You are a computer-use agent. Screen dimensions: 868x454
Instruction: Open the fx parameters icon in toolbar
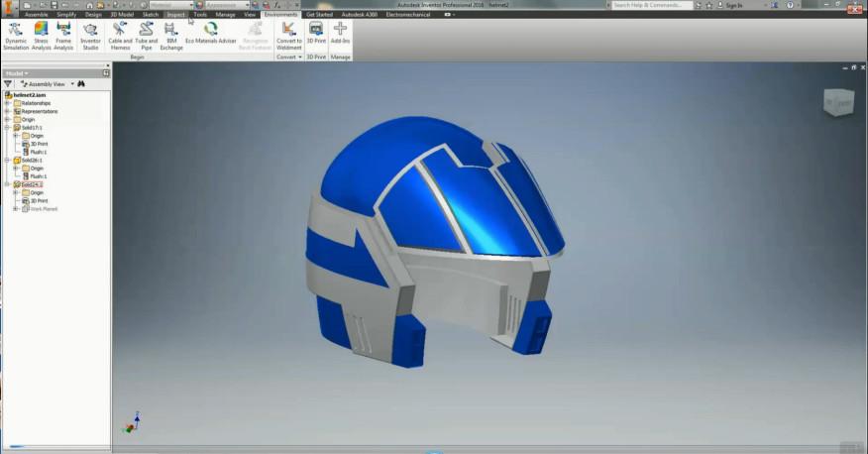(x=276, y=5)
